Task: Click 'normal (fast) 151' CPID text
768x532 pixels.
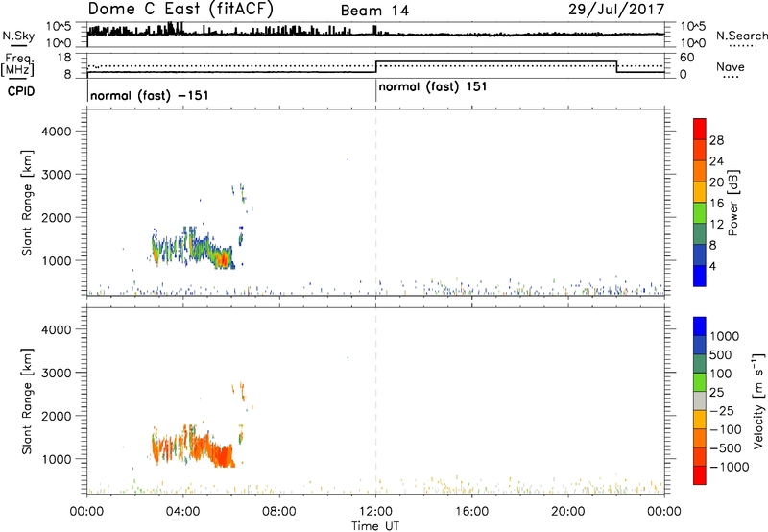Action: click(433, 86)
